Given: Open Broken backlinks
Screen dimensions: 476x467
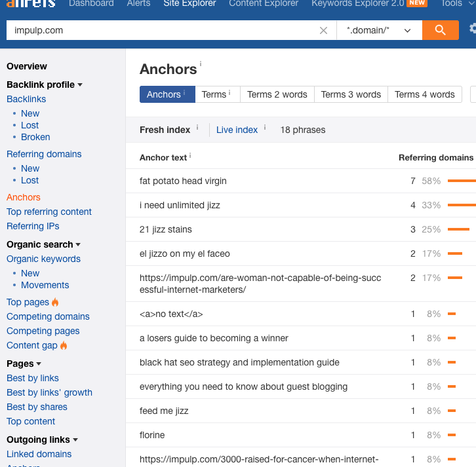Looking at the screenshot, I should 35,137.
